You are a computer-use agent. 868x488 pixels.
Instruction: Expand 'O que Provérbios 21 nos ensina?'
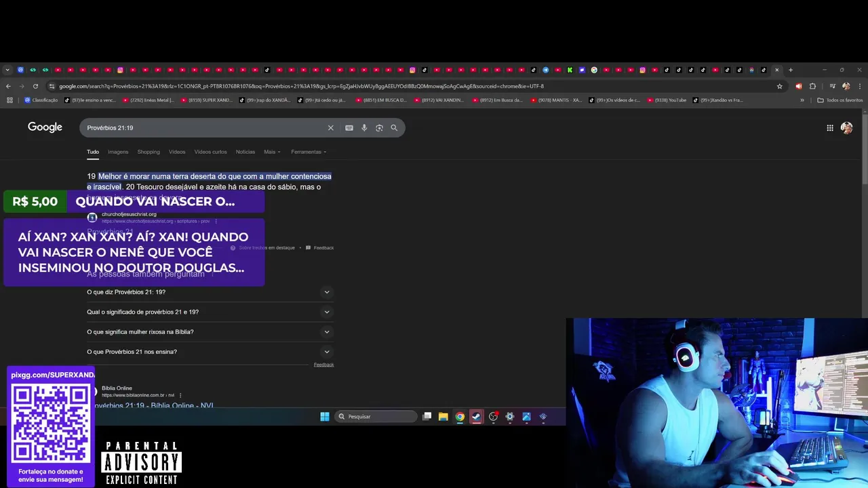point(210,352)
